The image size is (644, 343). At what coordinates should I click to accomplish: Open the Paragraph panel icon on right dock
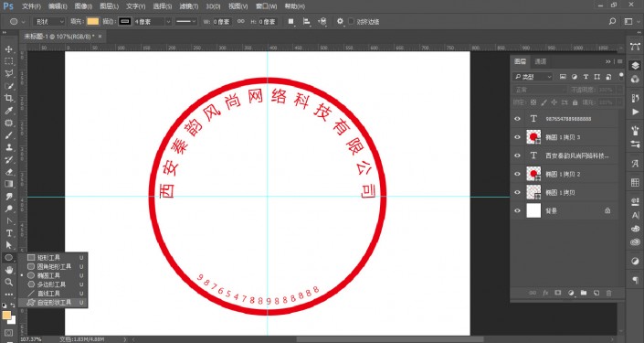pos(636,281)
